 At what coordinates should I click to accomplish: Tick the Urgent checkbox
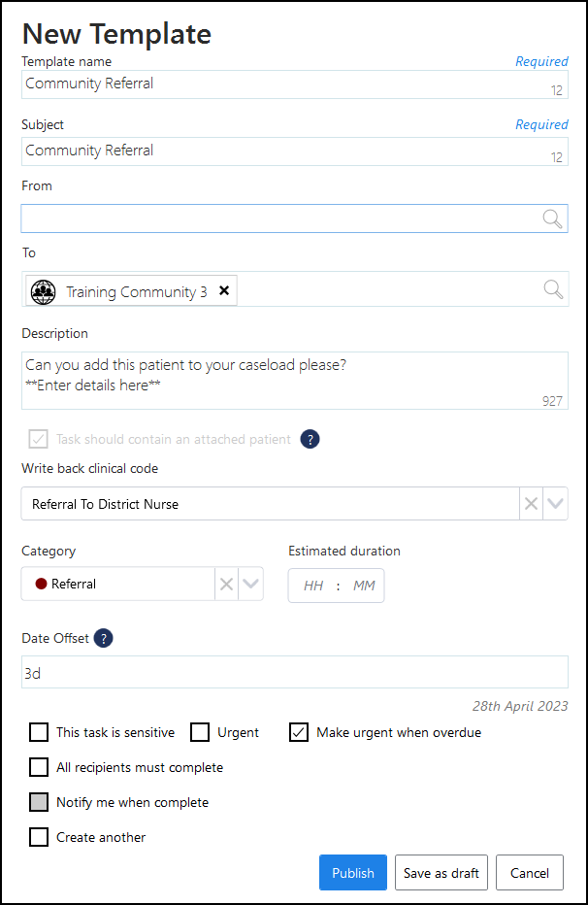point(200,732)
